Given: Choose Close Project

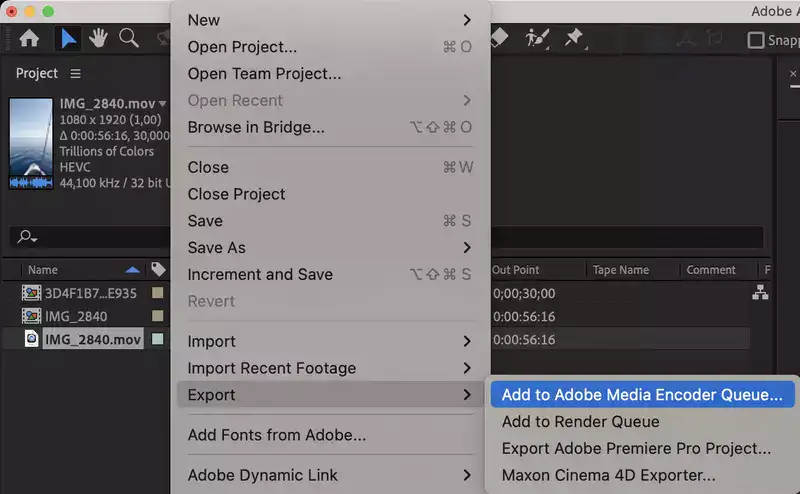Looking at the screenshot, I should pyautogui.click(x=330, y=194).
